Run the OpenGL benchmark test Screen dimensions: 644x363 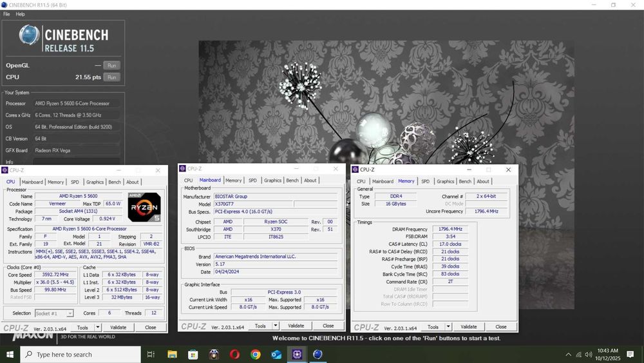111,65
